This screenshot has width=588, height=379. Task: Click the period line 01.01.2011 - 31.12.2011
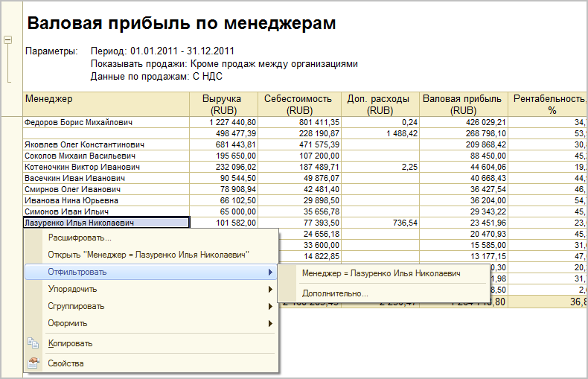pyautogui.click(x=162, y=51)
